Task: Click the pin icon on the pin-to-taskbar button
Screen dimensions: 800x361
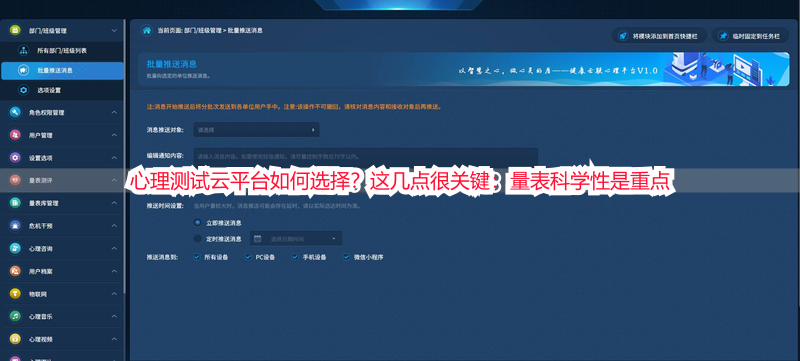Action: click(x=723, y=36)
